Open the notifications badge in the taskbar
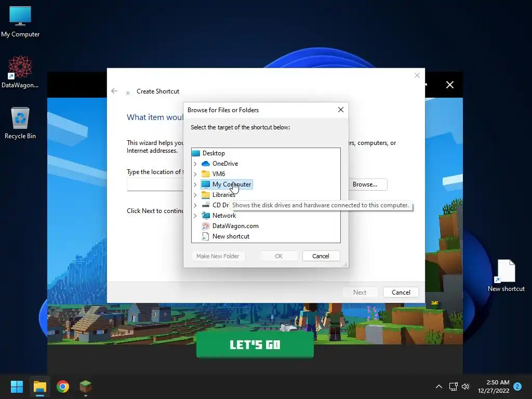 (x=517, y=387)
